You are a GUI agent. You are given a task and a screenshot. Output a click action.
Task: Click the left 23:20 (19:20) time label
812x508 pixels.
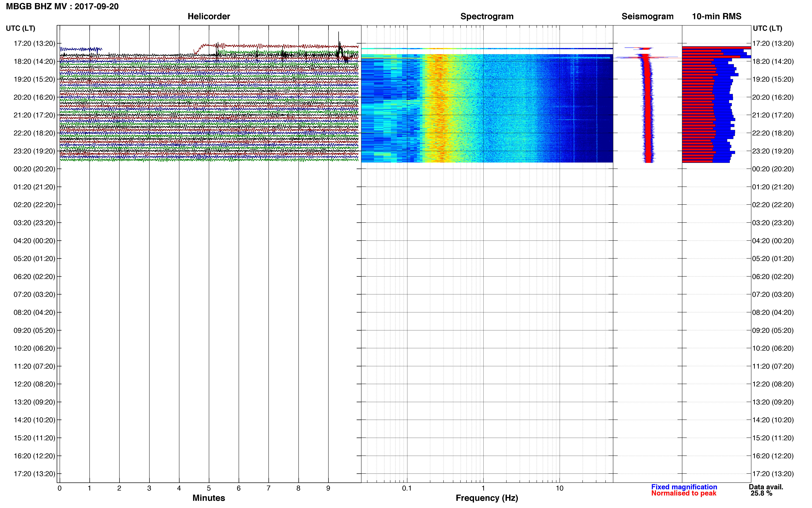tap(35, 151)
